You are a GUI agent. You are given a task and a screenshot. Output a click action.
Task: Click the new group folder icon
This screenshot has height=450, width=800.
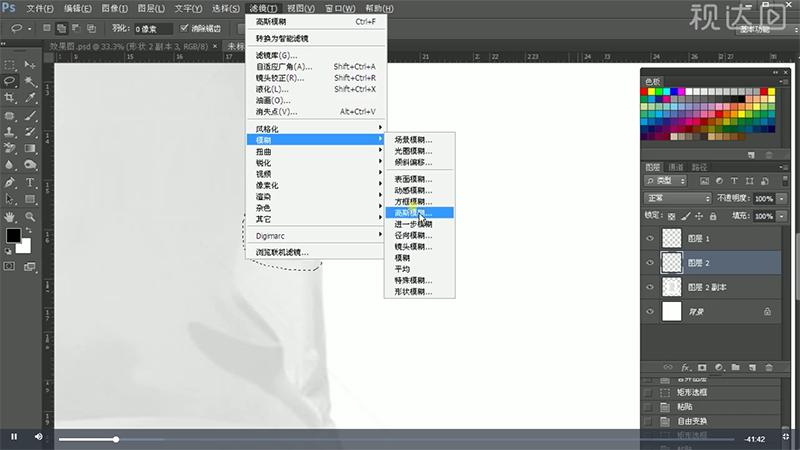pos(735,367)
